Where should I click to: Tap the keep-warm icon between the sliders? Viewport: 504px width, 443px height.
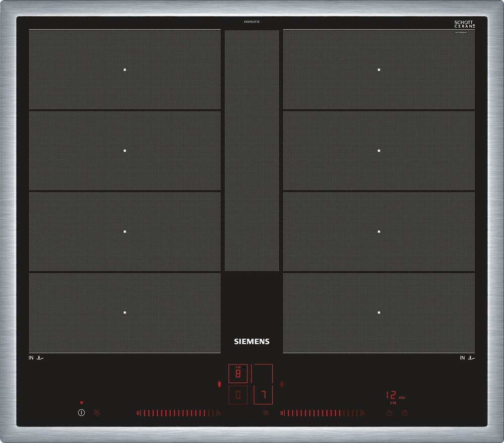coord(266,413)
